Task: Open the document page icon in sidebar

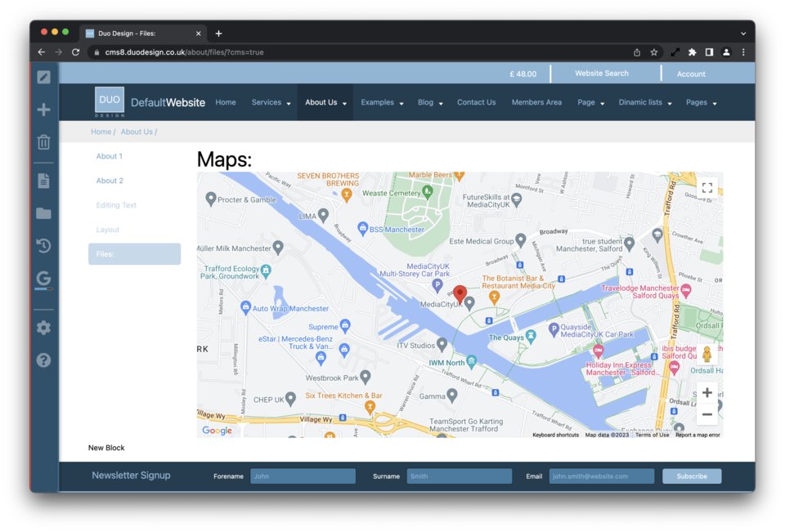Action: 43,181
